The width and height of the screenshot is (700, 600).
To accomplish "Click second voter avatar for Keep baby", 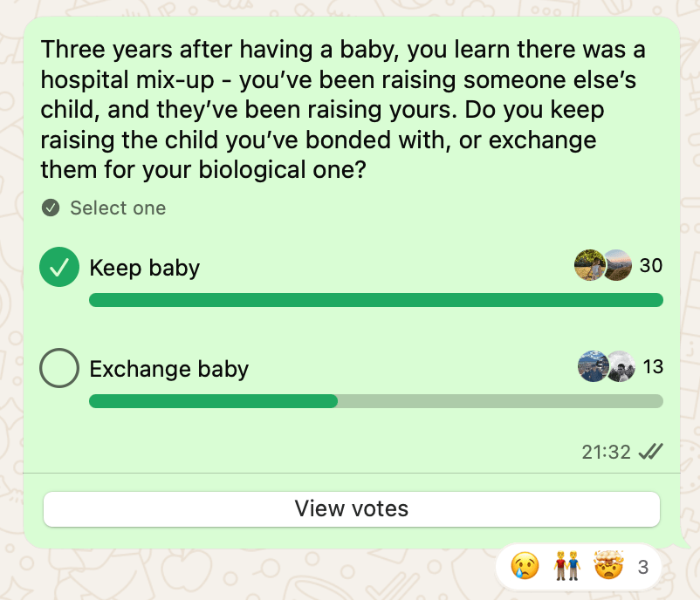I will (616, 266).
